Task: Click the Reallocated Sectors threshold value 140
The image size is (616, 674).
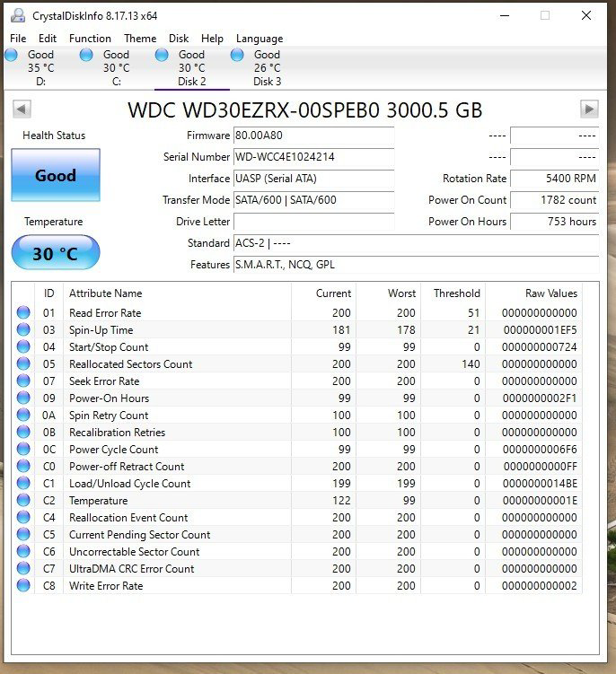Action: click(471, 364)
